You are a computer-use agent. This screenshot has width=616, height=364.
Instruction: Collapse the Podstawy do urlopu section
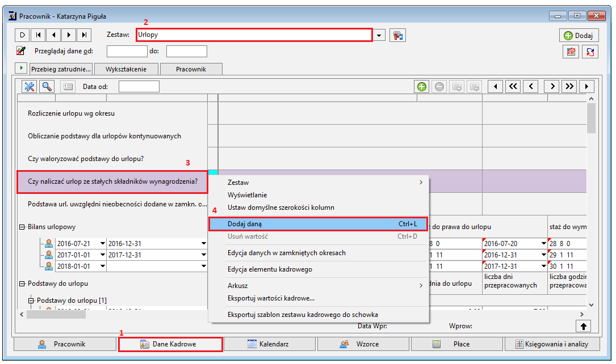click(x=22, y=283)
